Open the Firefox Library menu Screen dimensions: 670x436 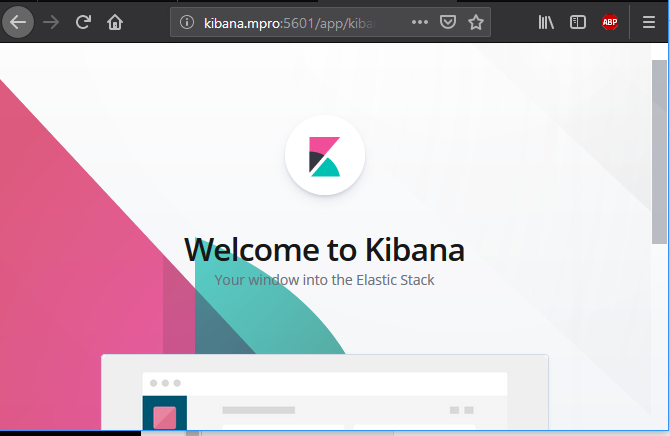click(x=546, y=22)
